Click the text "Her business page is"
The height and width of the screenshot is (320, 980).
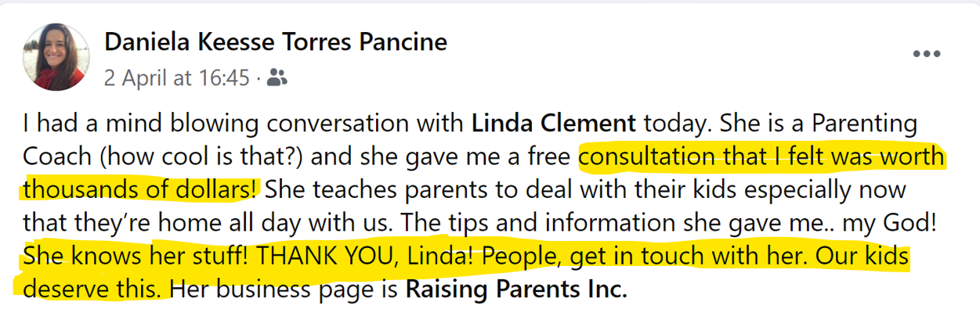(x=284, y=289)
